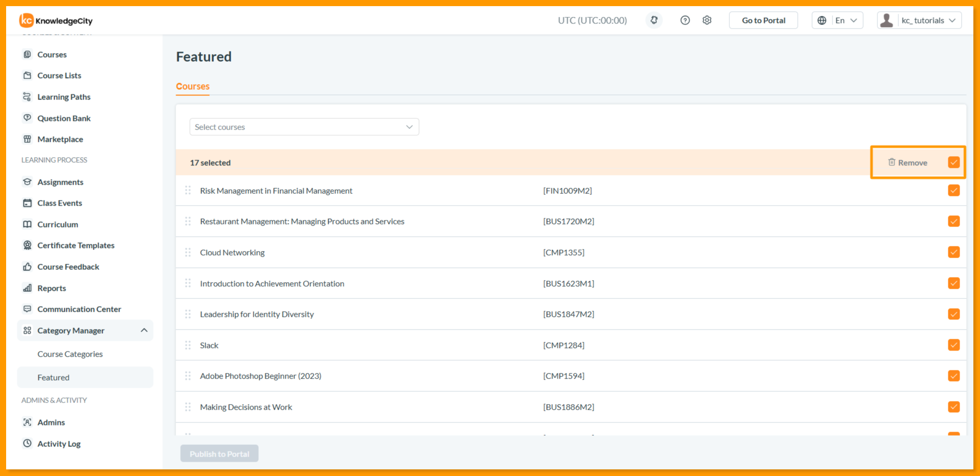Image resolution: width=980 pixels, height=476 pixels.
Task: Open Course Categories in the sidebar
Action: pos(70,354)
